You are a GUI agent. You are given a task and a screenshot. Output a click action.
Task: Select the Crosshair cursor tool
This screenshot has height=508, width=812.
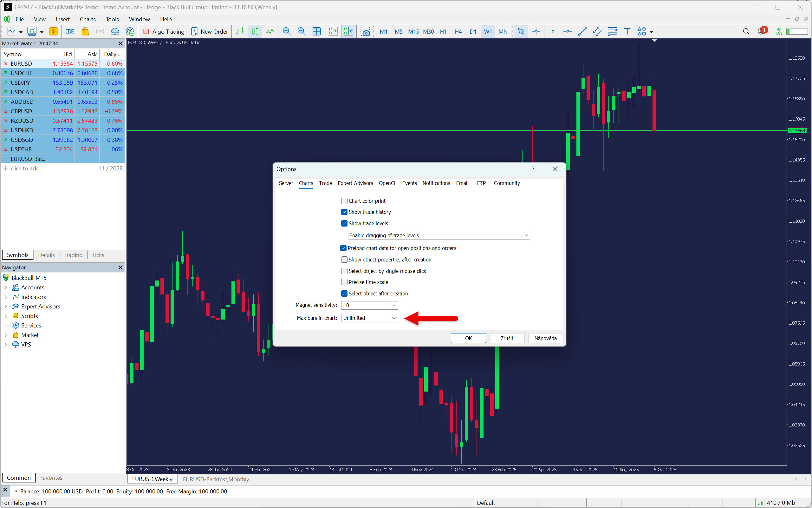[x=536, y=32]
